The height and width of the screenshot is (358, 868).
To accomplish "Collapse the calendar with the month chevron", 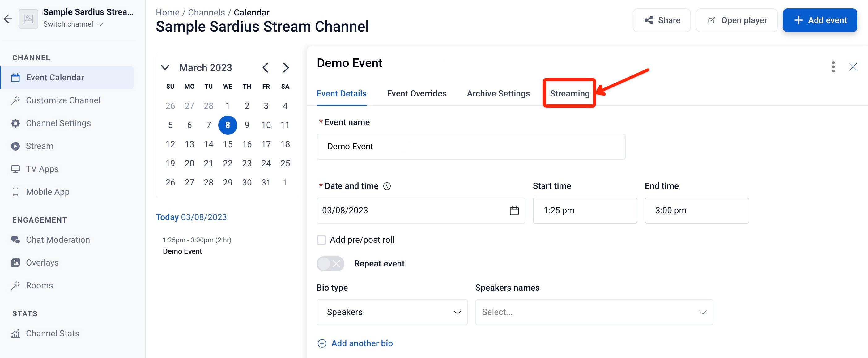I will (165, 67).
